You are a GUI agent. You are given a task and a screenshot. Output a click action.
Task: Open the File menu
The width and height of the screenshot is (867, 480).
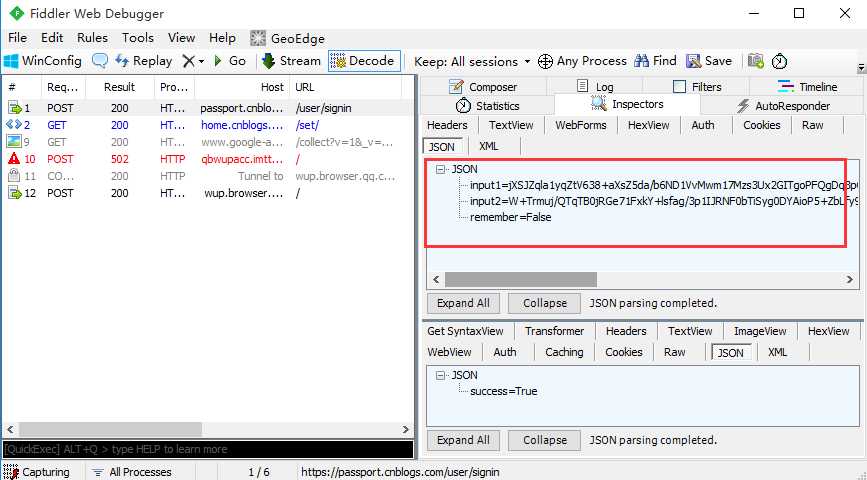point(17,38)
